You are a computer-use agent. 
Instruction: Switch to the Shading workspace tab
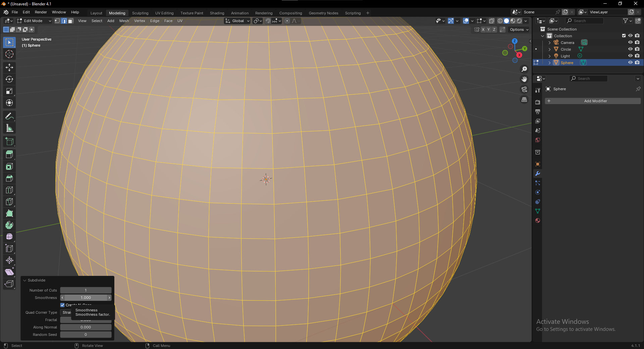click(x=217, y=13)
